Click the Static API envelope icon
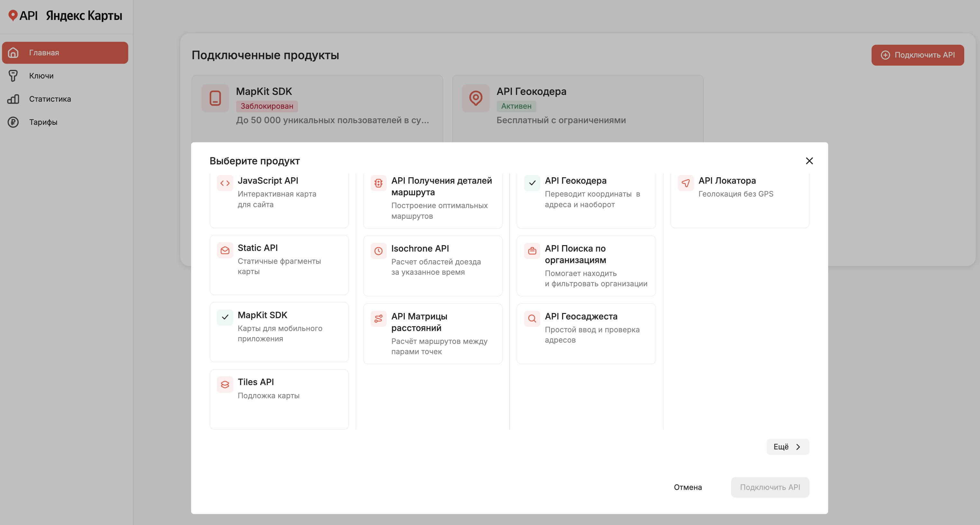 225,250
